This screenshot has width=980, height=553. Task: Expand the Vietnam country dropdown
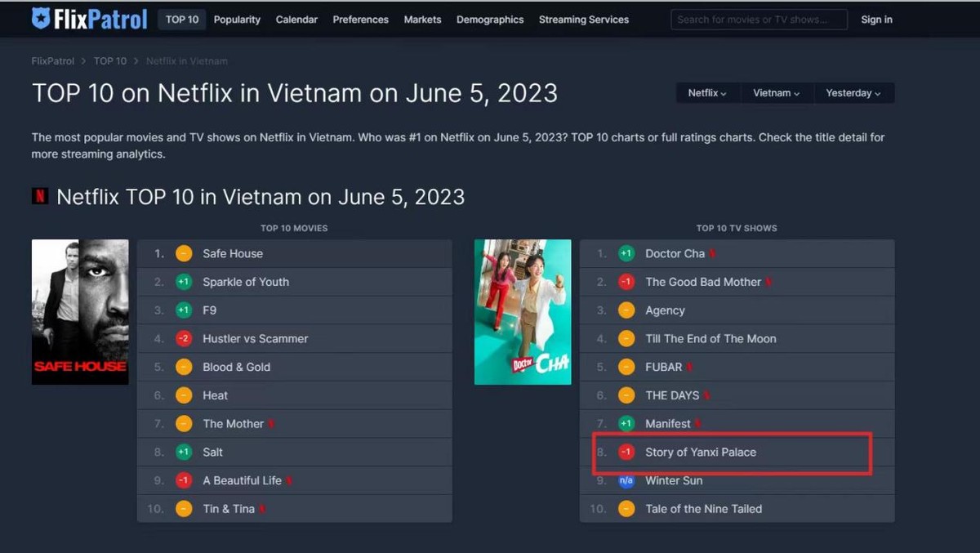click(776, 93)
